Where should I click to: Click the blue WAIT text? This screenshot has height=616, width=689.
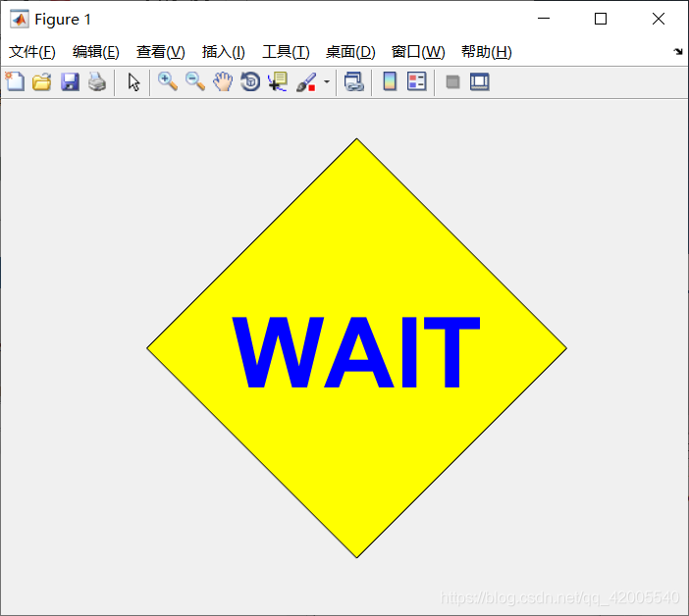tap(356, 352)
